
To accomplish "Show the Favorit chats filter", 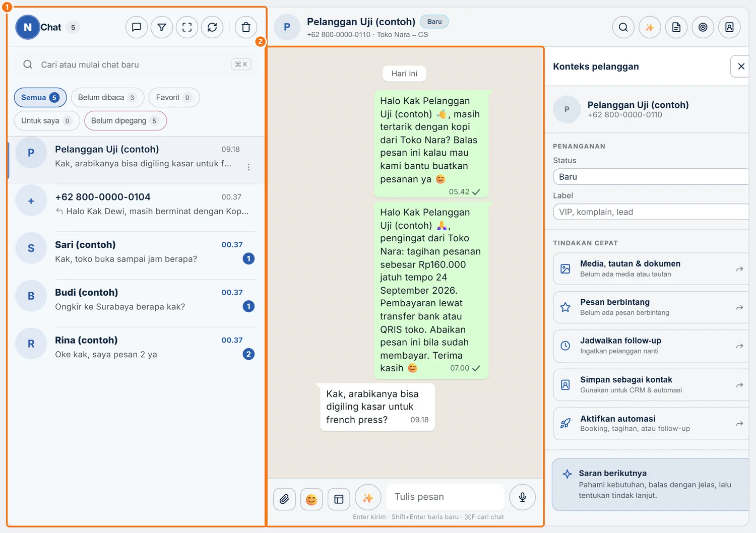I will (174, 97).
